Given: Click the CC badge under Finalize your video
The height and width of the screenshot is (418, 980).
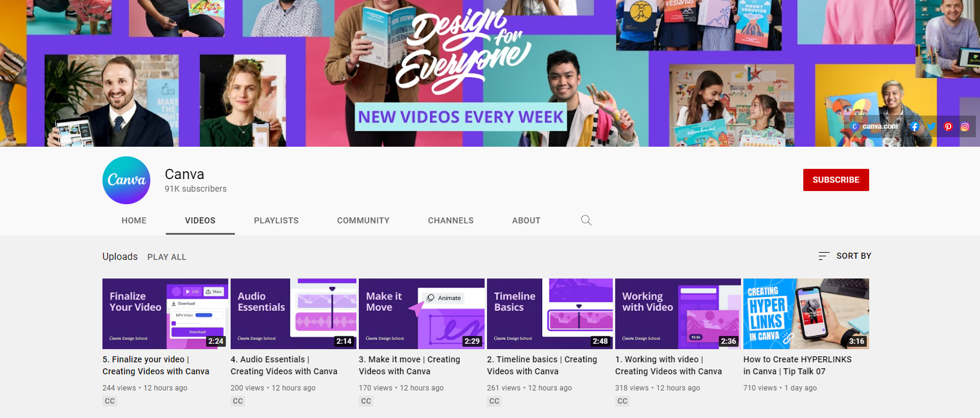Looking at the screenshot, I should click(x=110, y=401).
